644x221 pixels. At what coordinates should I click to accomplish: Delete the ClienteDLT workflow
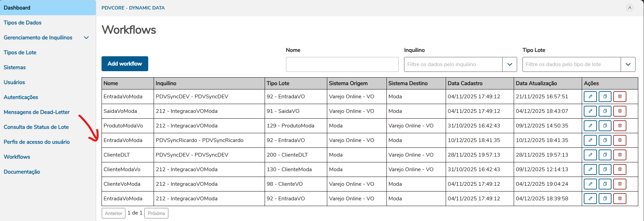[x=620, y=155]
